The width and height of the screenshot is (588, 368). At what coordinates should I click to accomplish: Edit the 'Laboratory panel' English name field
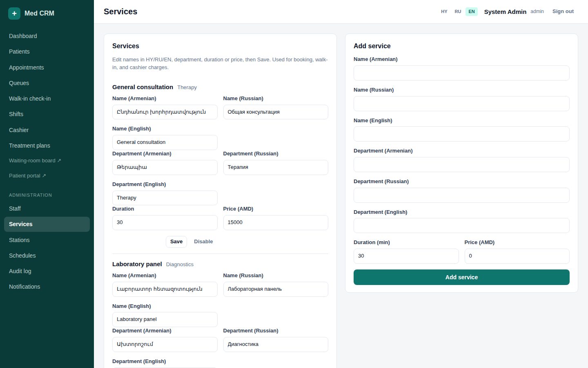click(x=165, y=319)
